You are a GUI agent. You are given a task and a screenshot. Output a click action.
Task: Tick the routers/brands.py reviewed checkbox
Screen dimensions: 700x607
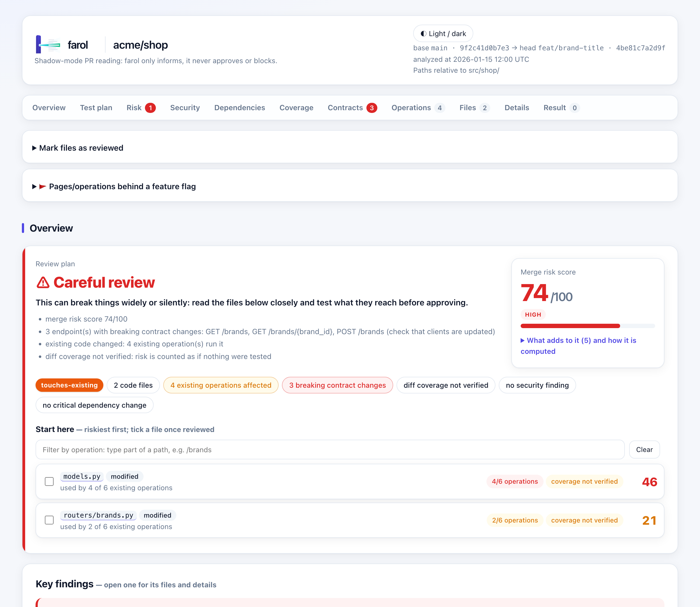(49, 520)
